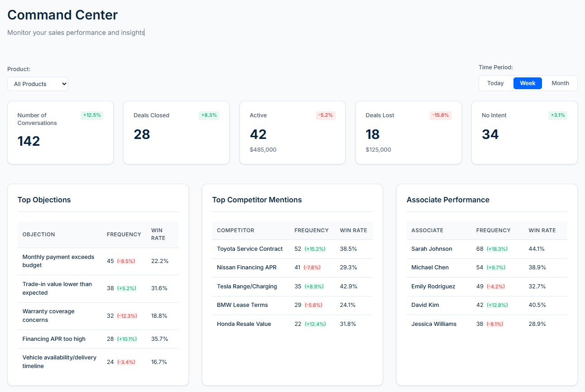Click the Honda Resale Value row
Screen dimensions: 585x392
point(244,324)
